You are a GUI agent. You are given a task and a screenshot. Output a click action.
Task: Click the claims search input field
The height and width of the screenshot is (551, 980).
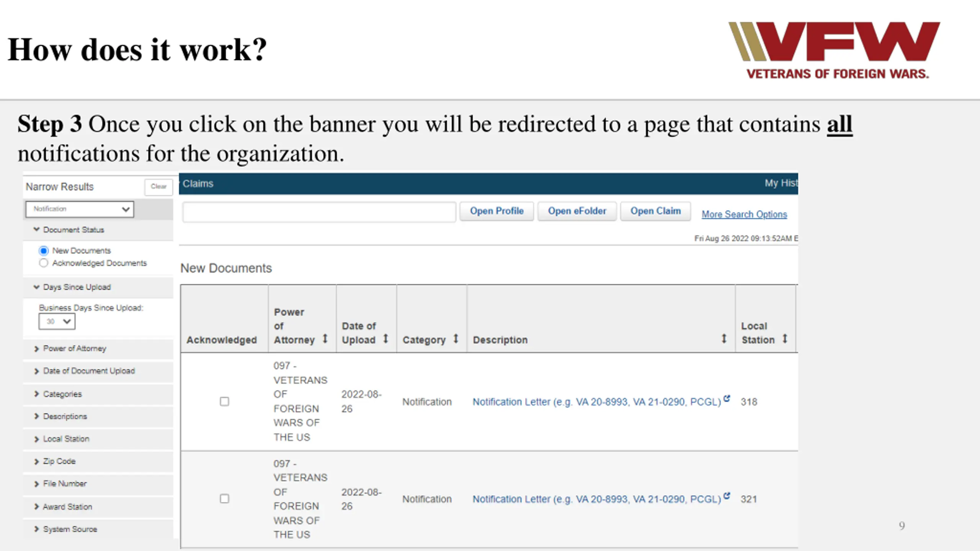click(x=319, y=212)
